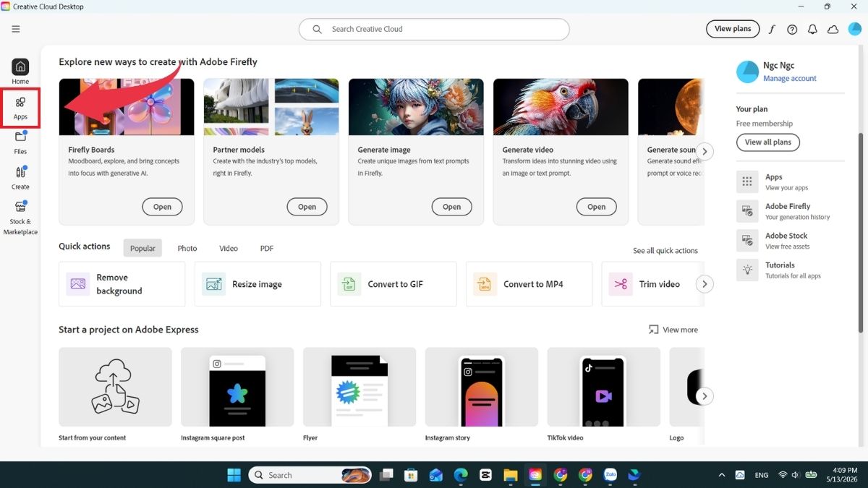Select the Popular quick actions tab
868x488 pixels.
pos(142,248)
